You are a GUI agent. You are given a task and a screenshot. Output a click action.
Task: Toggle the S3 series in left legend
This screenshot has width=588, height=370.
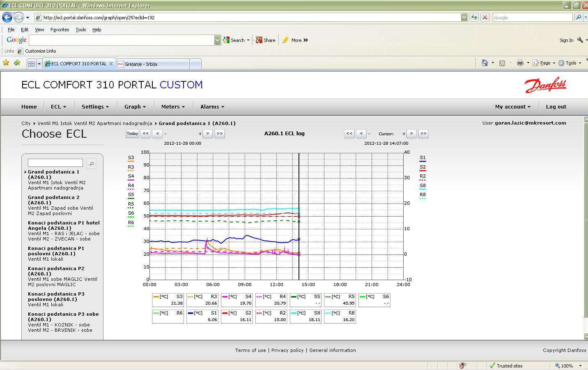coord(131,158)
